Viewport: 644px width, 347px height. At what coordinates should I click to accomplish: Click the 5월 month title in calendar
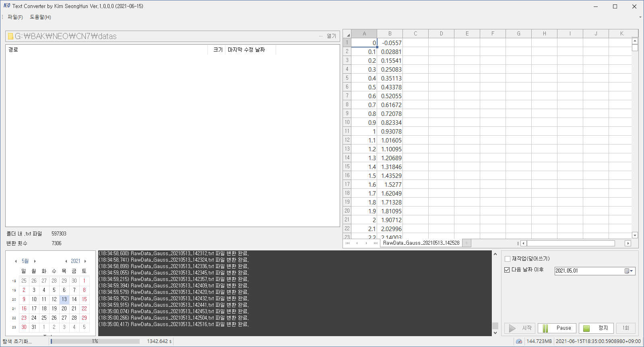pos(25,261)
